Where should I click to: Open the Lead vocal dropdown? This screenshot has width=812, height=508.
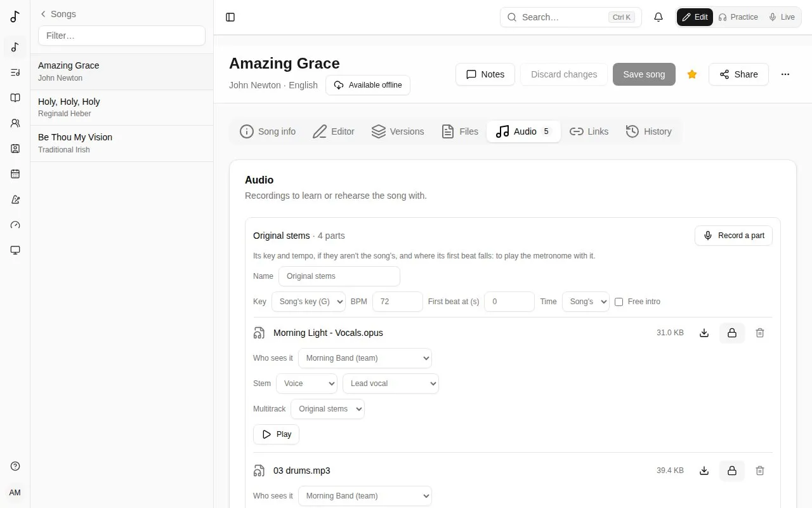pos(390,384)
